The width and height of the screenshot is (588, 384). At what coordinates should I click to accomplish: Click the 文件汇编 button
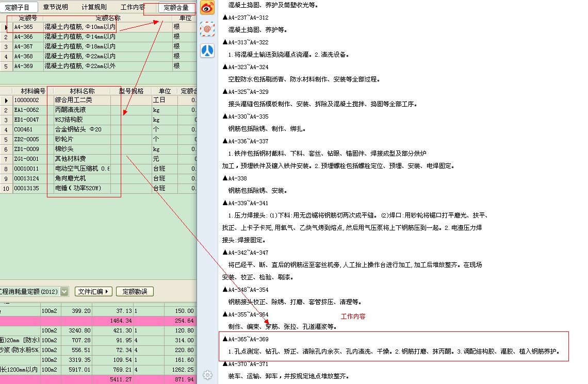click(93, 291)
